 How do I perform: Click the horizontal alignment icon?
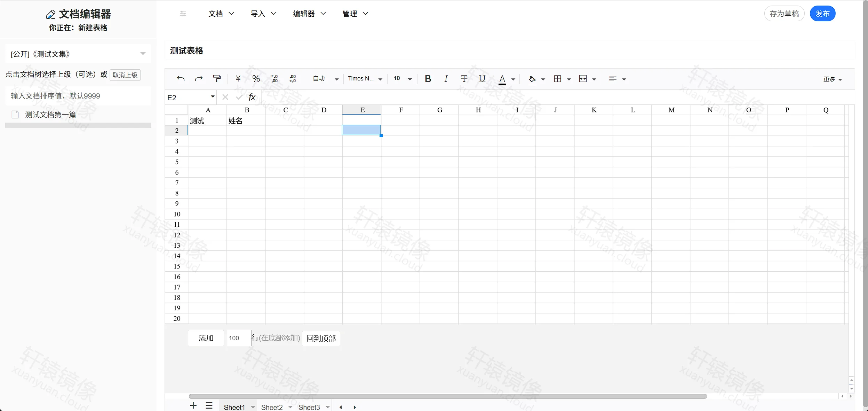click(x=613, y=79)
